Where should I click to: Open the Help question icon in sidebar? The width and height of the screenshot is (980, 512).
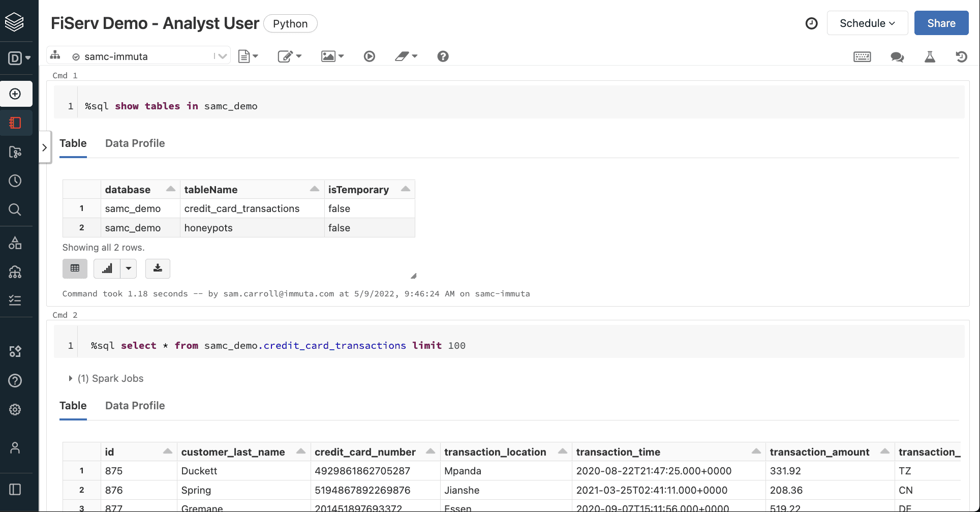pyautogui.click(x=15, y=380)
